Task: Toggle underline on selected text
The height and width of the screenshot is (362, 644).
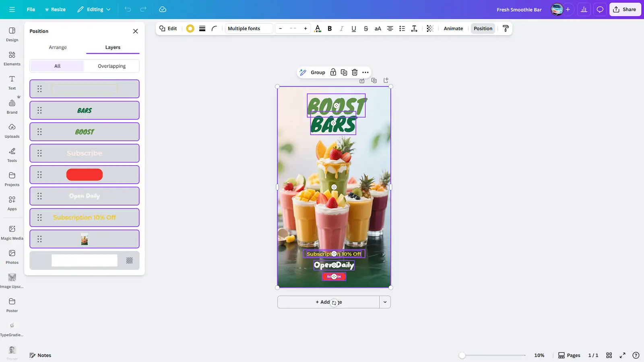Action: (x=353, y=29)
